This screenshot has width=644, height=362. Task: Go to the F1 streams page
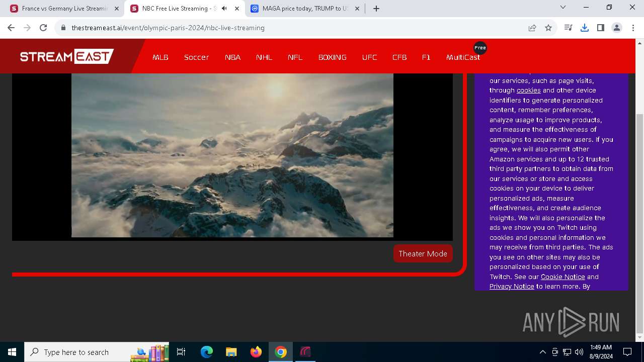(x=426, y=57)
